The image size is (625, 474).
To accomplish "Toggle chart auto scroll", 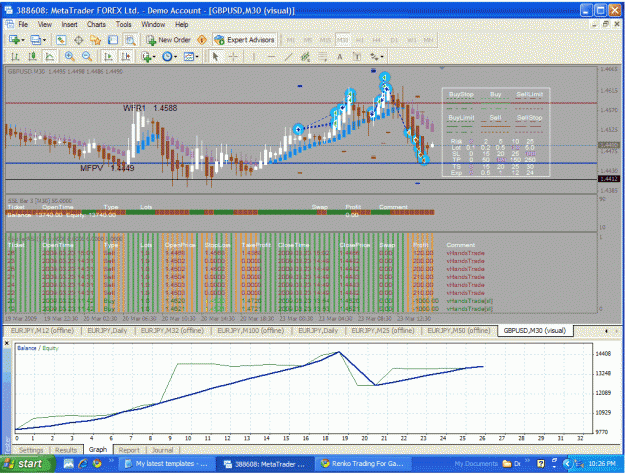I will click(108, 57).
